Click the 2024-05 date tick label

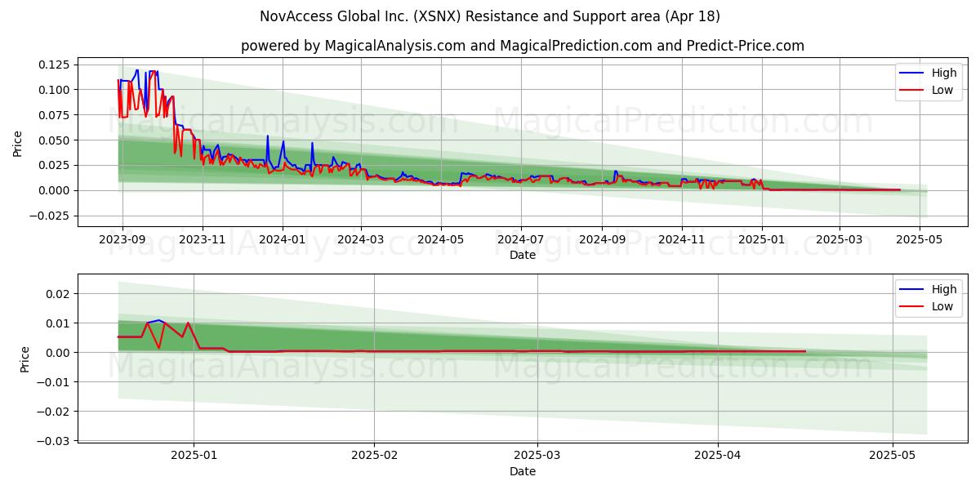(x=441, y=240)
